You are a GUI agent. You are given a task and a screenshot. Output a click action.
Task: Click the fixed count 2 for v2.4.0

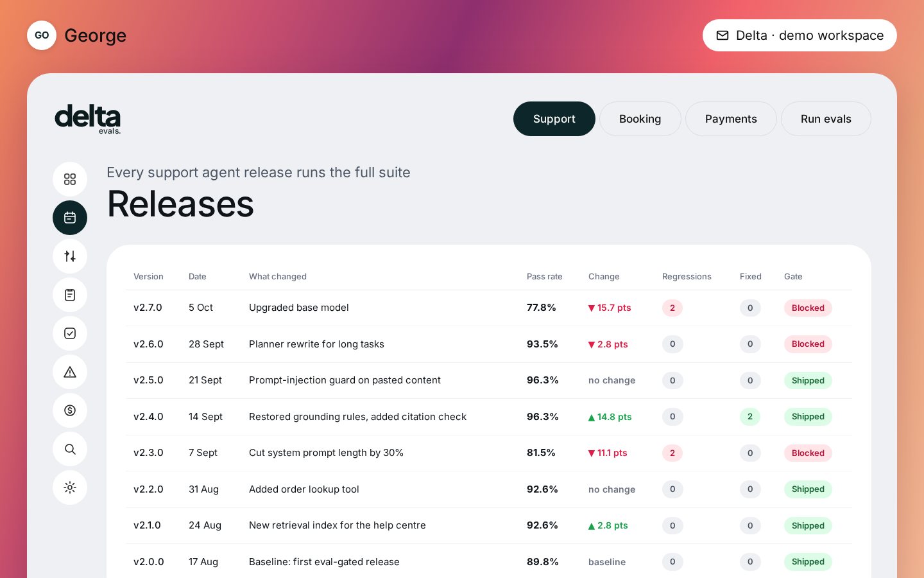click(x=750, y=417)
